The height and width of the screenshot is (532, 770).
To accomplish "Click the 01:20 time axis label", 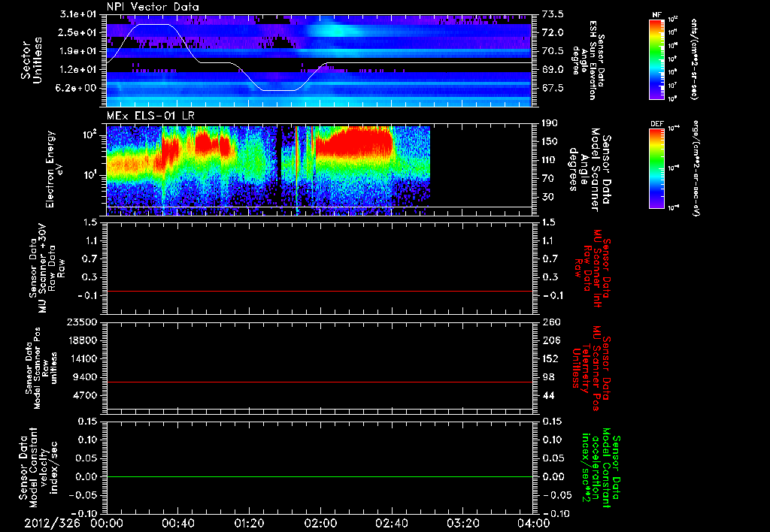I will click(x=249, y=523).
